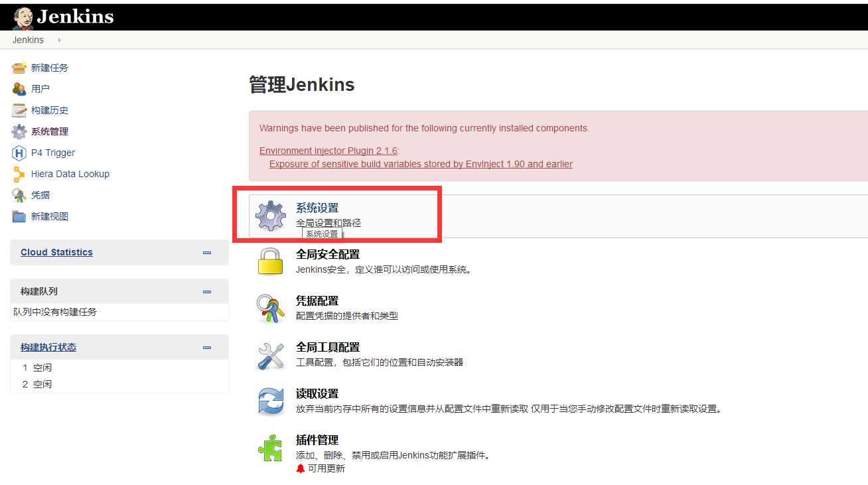Click the Jenkins butler logo icon
The width and height of the screenshot is (868, 485).
[23, 18]
